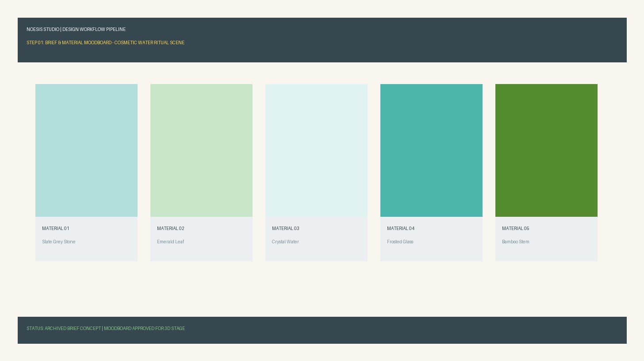Select the Crystal Water color swatch
The height and width of the screenshot is (361, 644).
point(316,150)
